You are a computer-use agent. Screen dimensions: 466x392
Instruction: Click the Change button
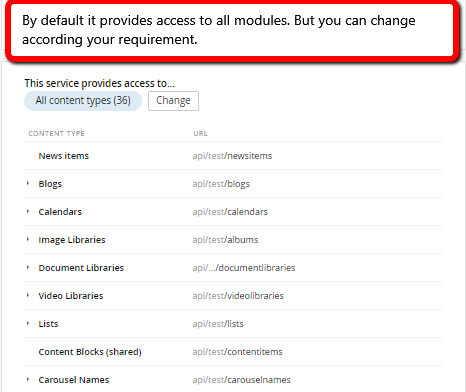click(173, 101)
